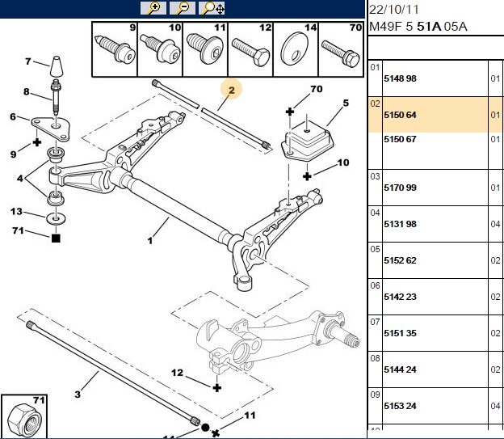Screen dimensions: 504x439
Task: Click callout 3 beside the torsion bar
Action: tap(78, 395)
